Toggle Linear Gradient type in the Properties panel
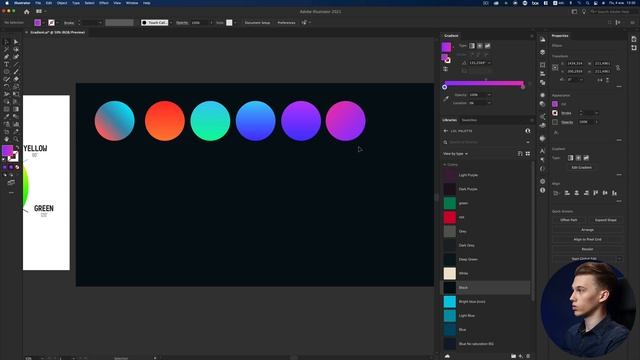The width and height of the screenshot is (640, 360). click(570, 158)
